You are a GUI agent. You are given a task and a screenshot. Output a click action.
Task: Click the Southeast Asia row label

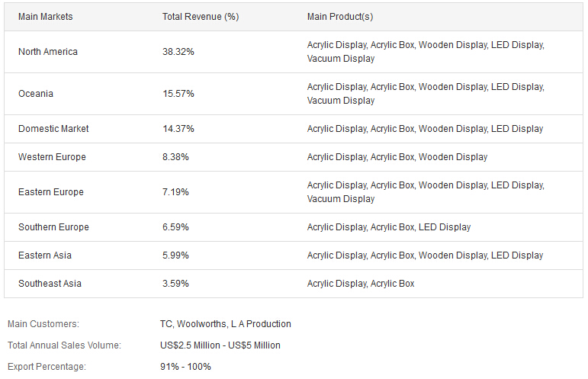(x=50, y=284)
